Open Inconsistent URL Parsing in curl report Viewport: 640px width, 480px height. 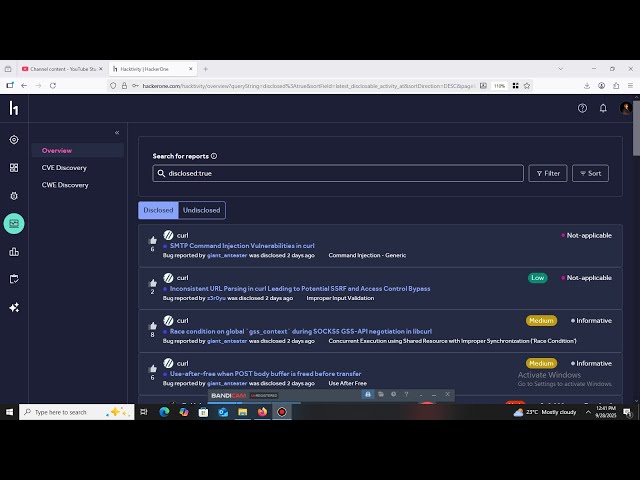300,289
